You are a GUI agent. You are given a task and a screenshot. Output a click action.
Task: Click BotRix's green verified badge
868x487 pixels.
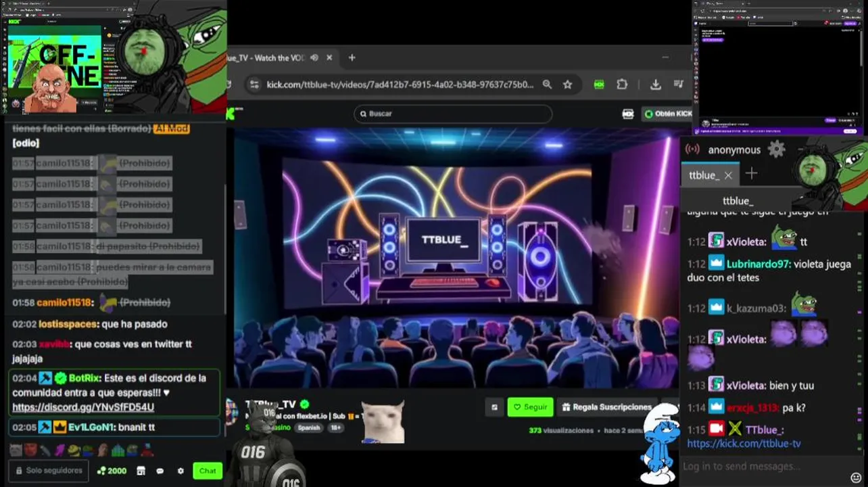coord(60,378)
